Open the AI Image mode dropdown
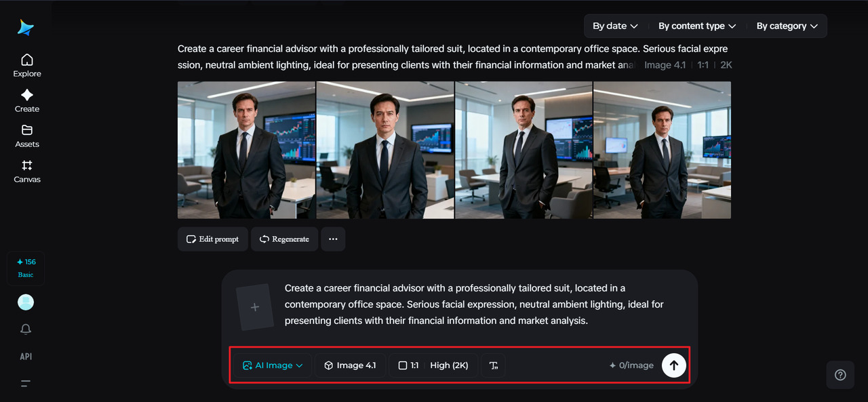Viewport: 868px width, 402px height. pyautogui.click(x=273, y=365)
